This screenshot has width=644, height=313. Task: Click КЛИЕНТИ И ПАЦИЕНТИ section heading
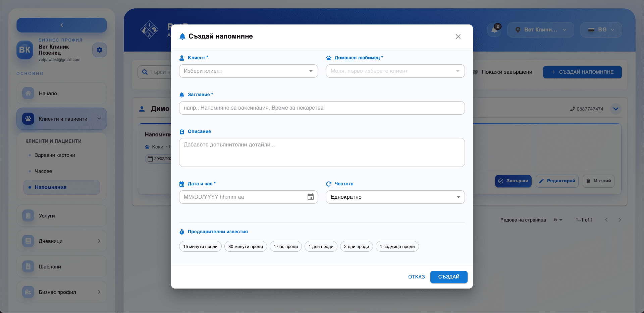[x=53, y=141]
